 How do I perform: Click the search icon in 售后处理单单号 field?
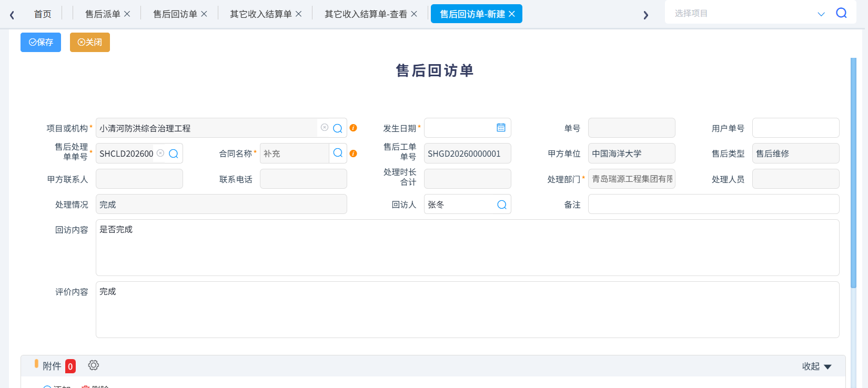(174, 154)
